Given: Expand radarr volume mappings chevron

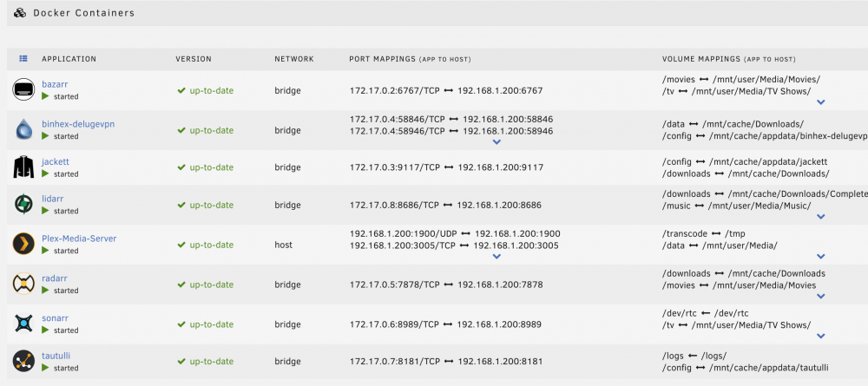Looking at the screenshot, I should tap(821, 297).
